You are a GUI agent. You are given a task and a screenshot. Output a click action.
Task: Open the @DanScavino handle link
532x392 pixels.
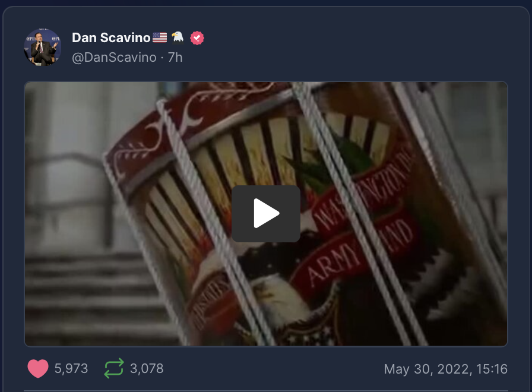click(x=114, y=58)
